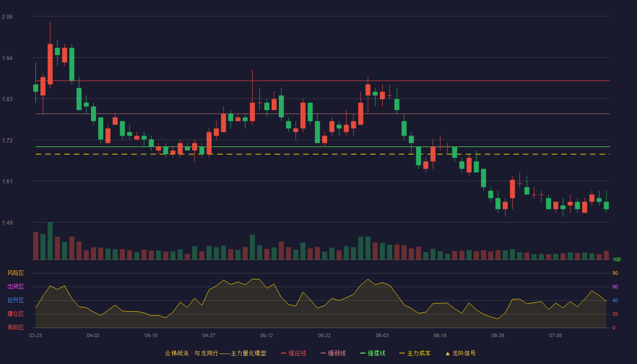Click the 06-26 date label
637x364 pixels.
pos(498,335)
